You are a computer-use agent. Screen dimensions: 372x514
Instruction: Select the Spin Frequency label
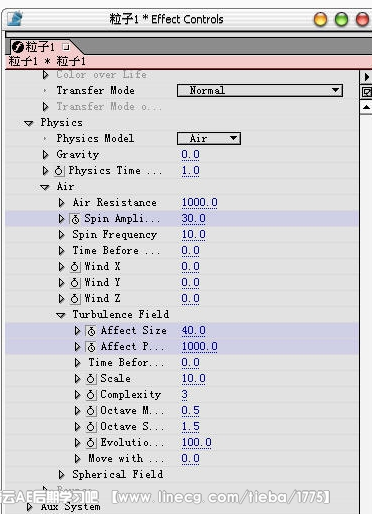(x=114, y=235)
